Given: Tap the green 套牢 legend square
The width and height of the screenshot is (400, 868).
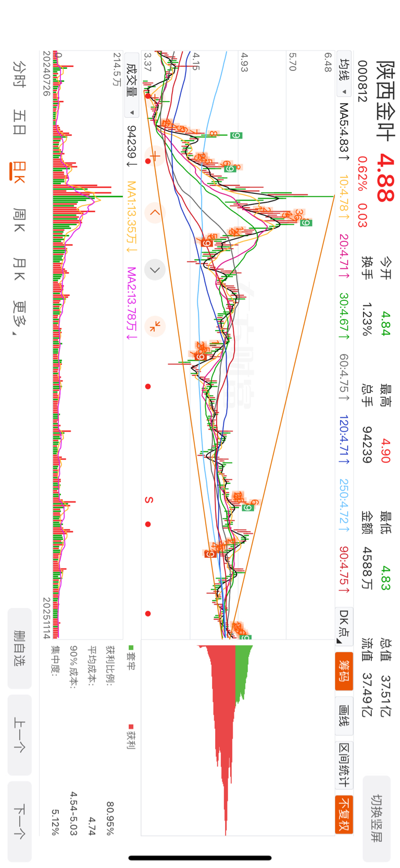Looking at the screenshot, I should 131,647.
